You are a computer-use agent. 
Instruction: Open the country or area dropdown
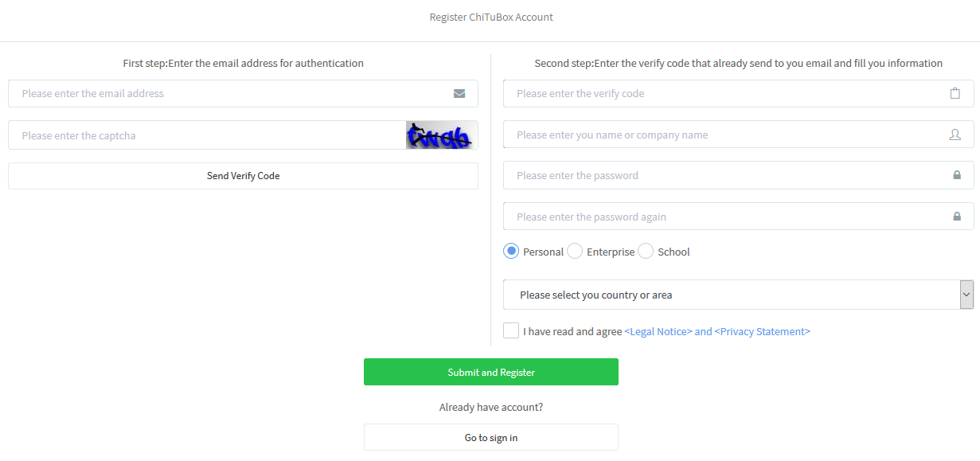click(x=731, y=295)
